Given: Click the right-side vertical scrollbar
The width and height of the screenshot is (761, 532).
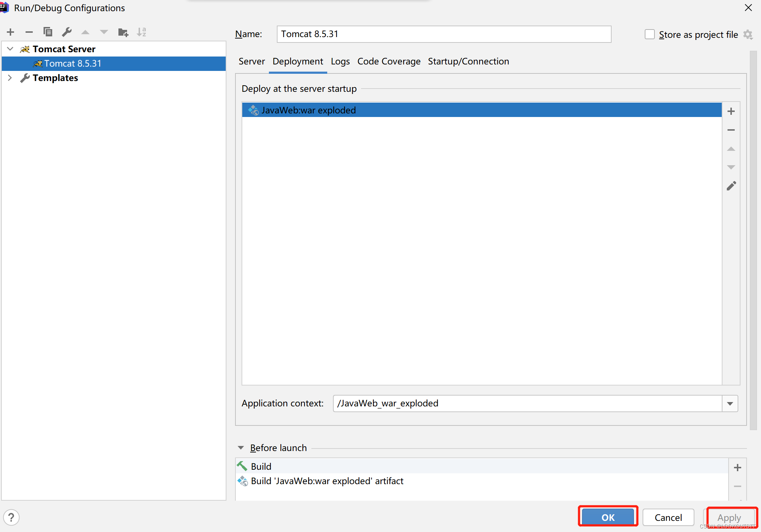Looking at the screenshot, I should [x=753, y=240].
